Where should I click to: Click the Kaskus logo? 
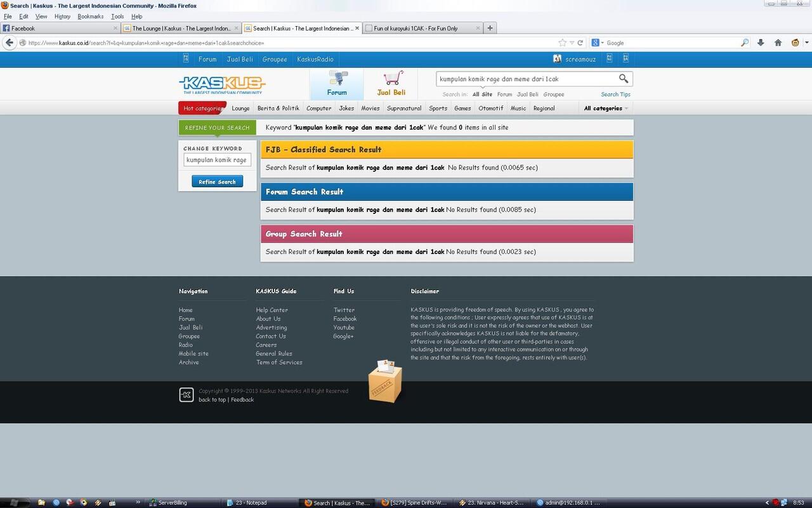click(x=222, y=84)
